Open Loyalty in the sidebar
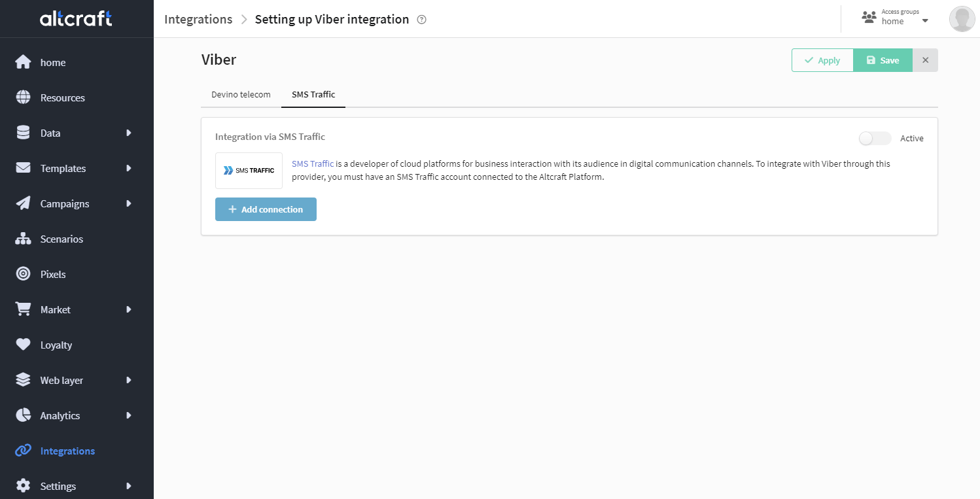This screenshot has height=499, width=980. point(77,345)
